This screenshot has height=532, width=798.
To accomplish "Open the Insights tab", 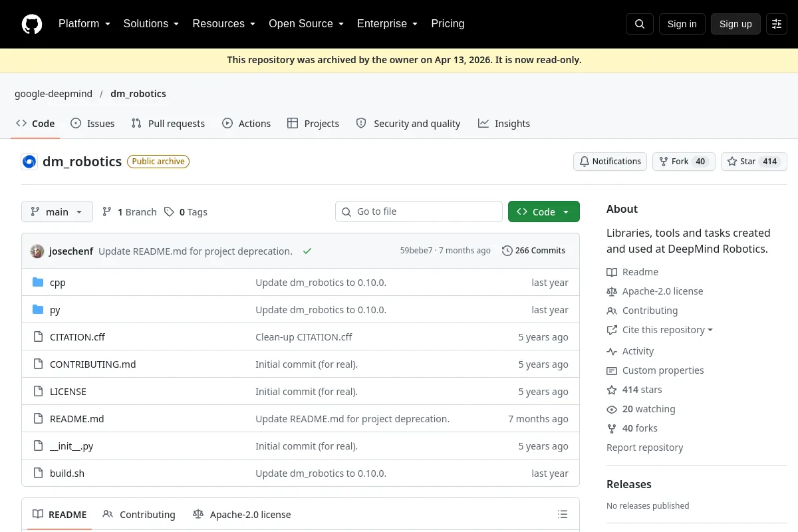I will coord(504,124).
